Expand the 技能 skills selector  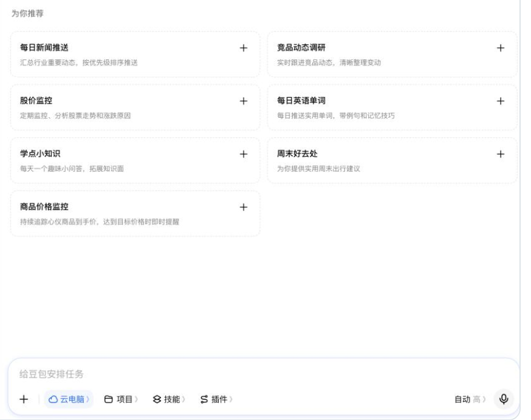coord(169,399)
